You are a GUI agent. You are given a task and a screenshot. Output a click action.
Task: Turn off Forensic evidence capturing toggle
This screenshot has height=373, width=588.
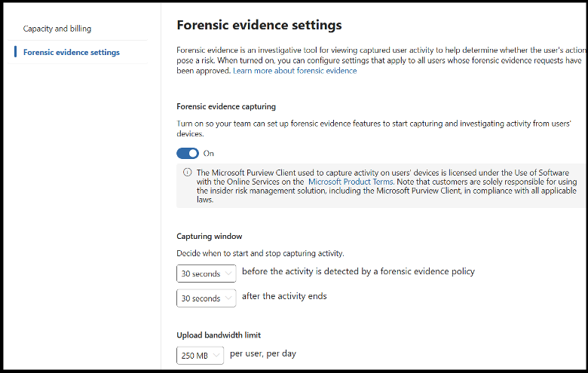(x=188, y=153)
